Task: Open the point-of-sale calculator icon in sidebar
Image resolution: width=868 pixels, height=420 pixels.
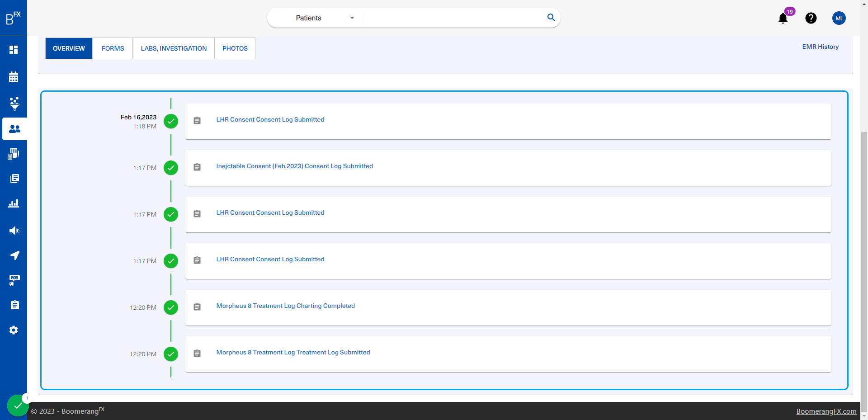Action: [x=14, y=154]
